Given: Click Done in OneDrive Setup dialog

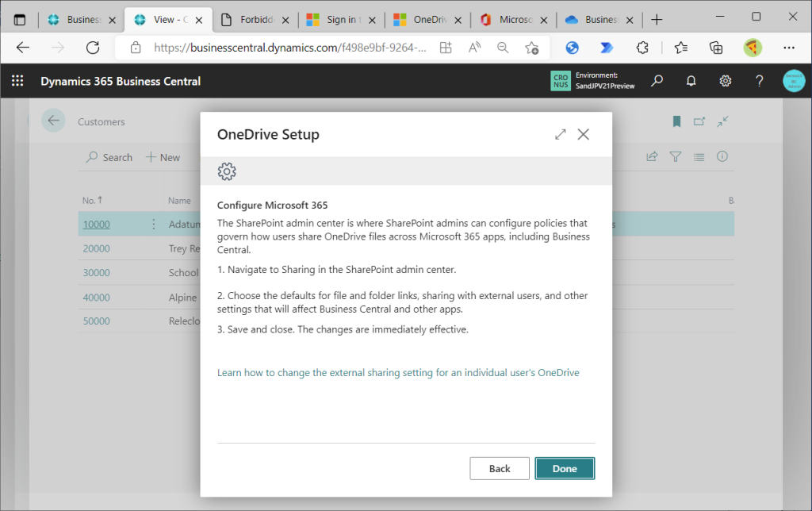Looking at the screenshot, I should click(x=565, y=468).
